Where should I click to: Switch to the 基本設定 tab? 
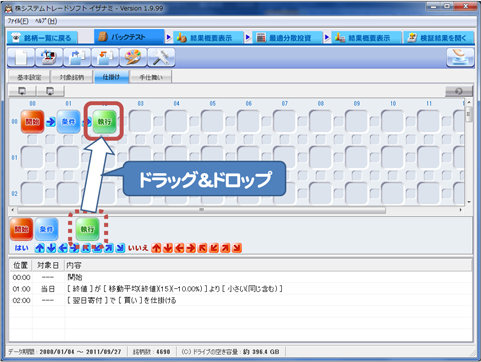click(29, 77)
